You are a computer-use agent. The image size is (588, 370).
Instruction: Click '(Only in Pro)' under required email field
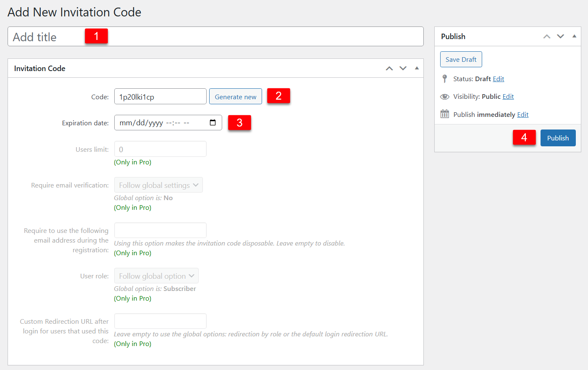133,253
